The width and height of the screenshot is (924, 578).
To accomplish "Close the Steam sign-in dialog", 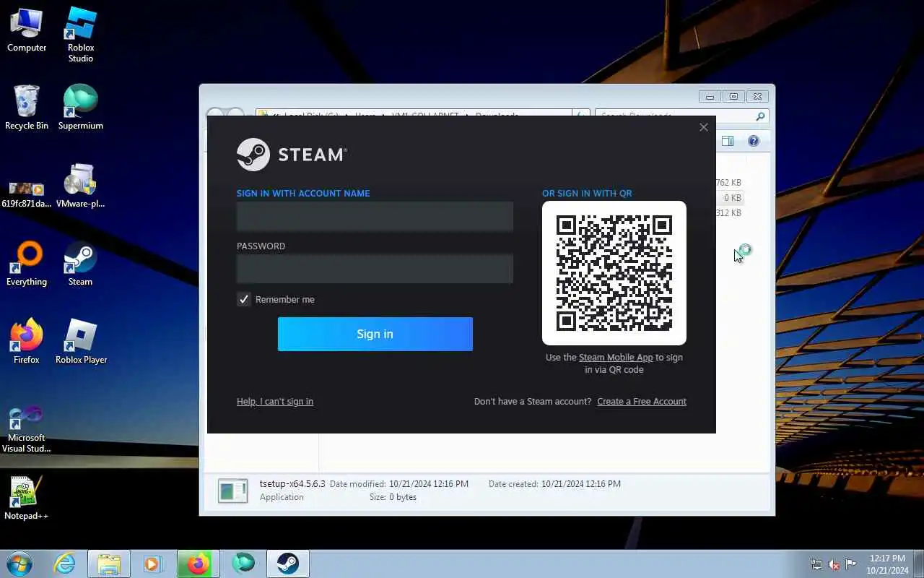I will tap(704, 127).
